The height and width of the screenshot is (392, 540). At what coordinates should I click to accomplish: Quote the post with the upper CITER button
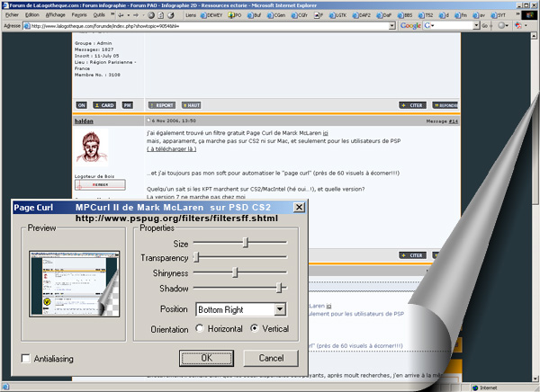point(412,105)
